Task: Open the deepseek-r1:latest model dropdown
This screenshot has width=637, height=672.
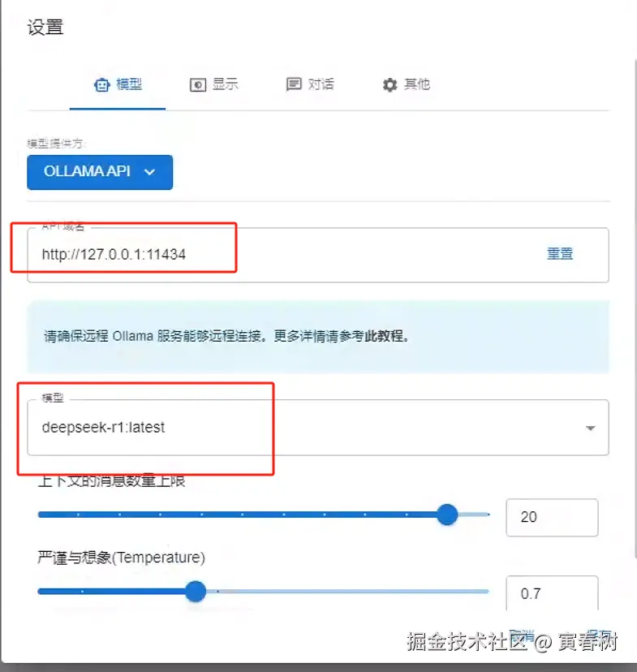Action: (318, 427)
